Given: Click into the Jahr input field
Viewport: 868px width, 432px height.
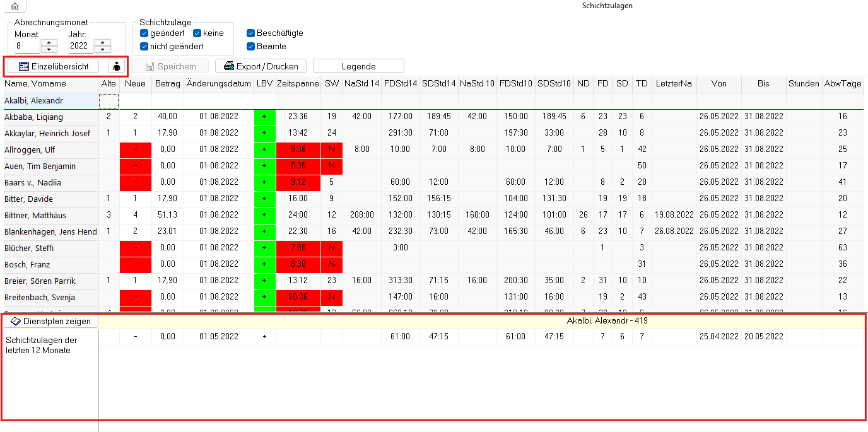Looking at the screenshot, I should pyautogui.click(x=81, y=46).
